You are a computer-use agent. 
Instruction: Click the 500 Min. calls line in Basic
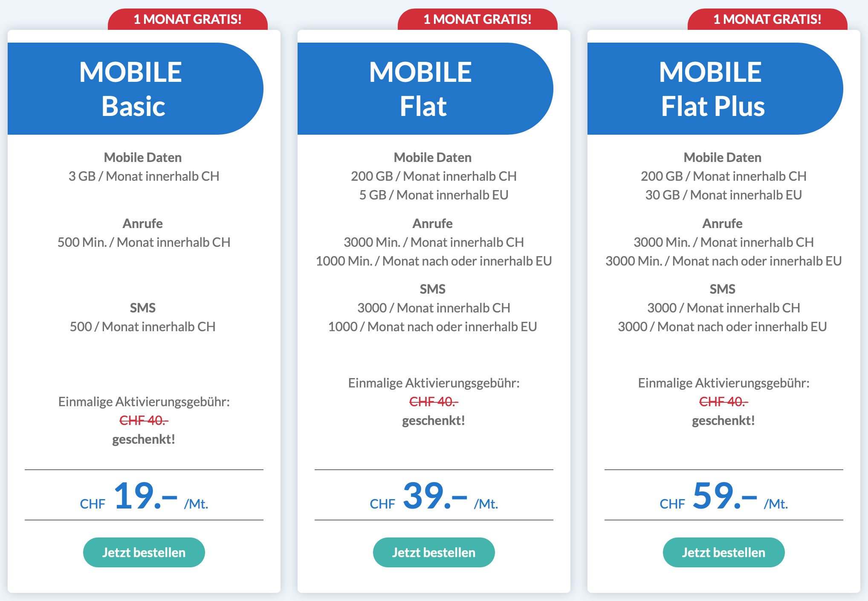[x=144, y=243]
